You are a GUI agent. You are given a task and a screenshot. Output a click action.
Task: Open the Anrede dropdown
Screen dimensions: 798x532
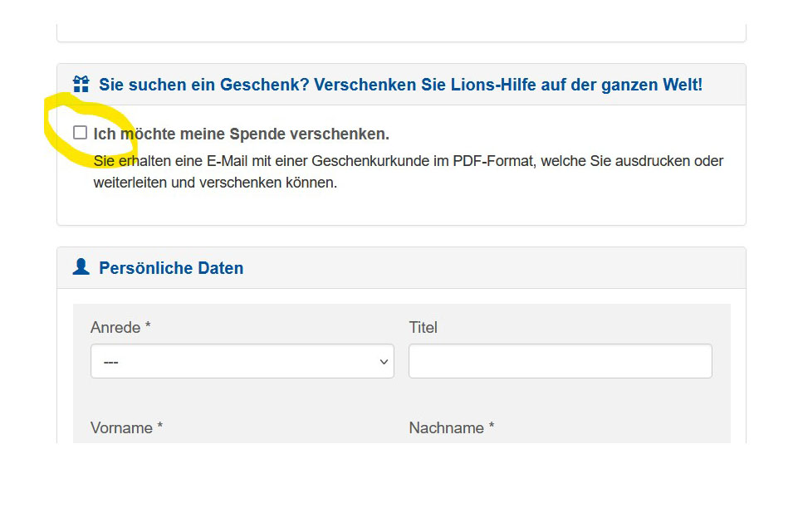coord(242,361)
